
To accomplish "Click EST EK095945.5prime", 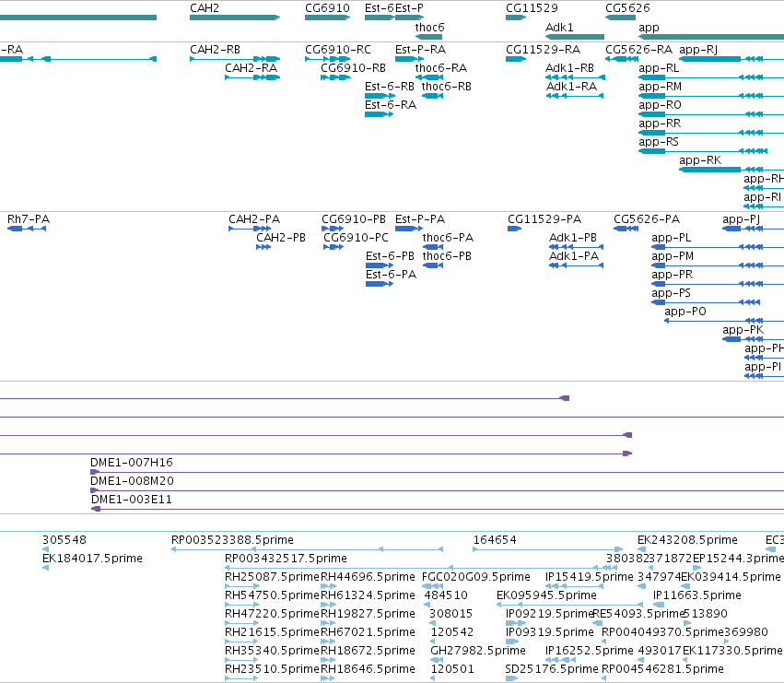I will coord(570,605).
